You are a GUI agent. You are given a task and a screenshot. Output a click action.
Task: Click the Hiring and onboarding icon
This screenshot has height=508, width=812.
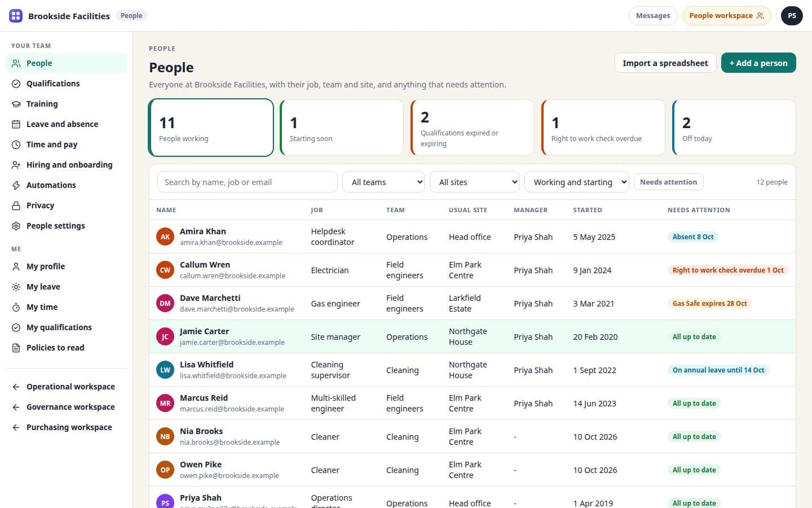point(16,165)
